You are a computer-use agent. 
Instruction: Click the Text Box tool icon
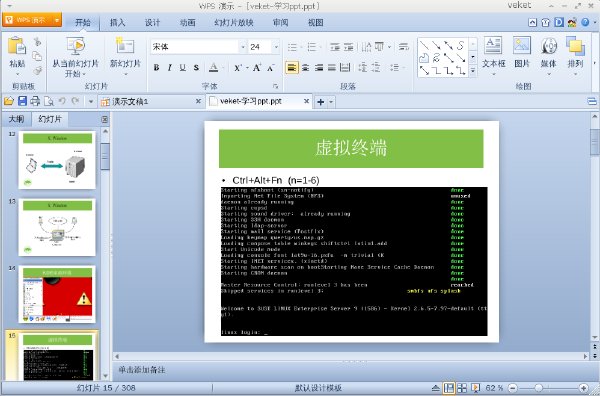click(493, 45)
